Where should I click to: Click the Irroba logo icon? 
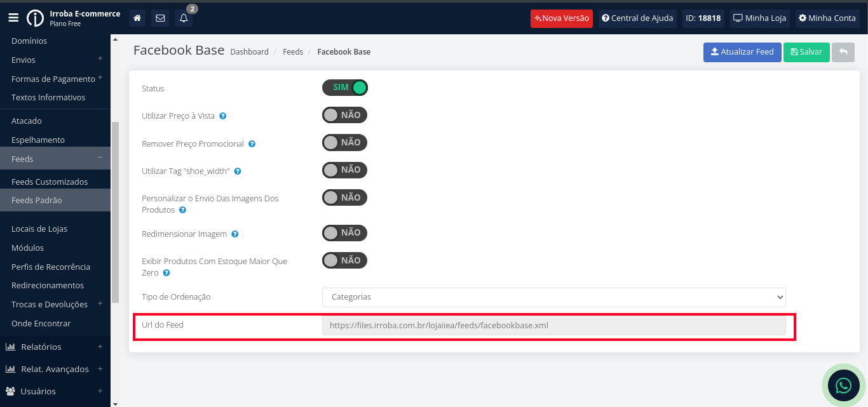35,18
